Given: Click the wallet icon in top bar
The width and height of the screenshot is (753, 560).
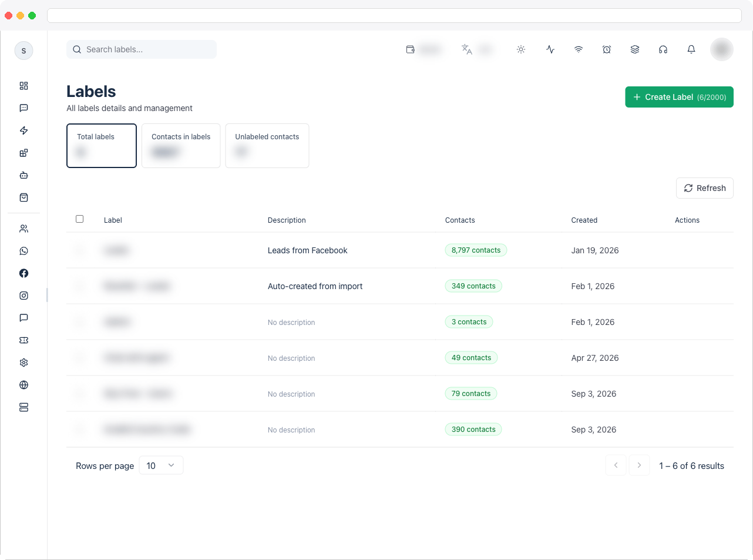Looking at the screenshot, I should click(x=411, y=49).
